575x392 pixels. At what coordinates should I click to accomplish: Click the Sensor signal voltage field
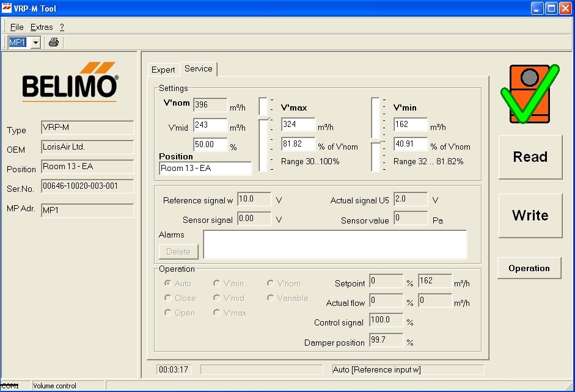pos(254,219)
